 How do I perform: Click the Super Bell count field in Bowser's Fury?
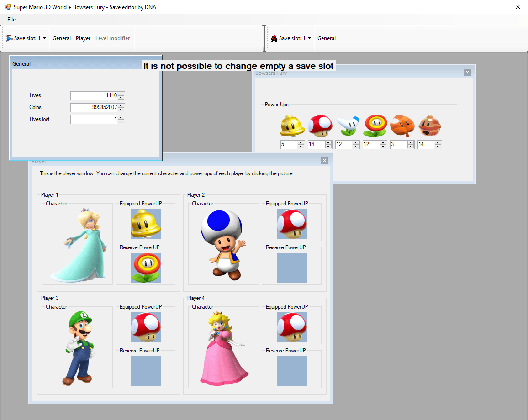(289, 145)
